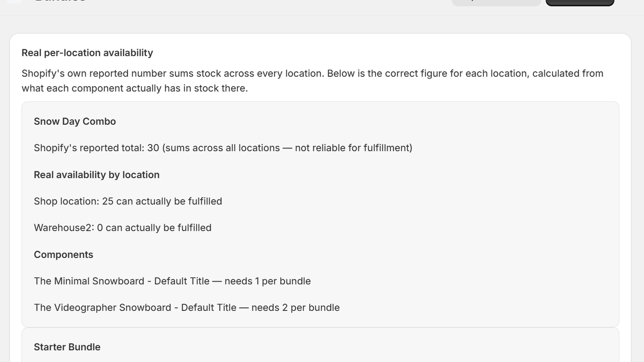The height and width of the screenshot is (362, 644).
Task: Click the back icon beside page title
Action: click(x=14, y=2)
